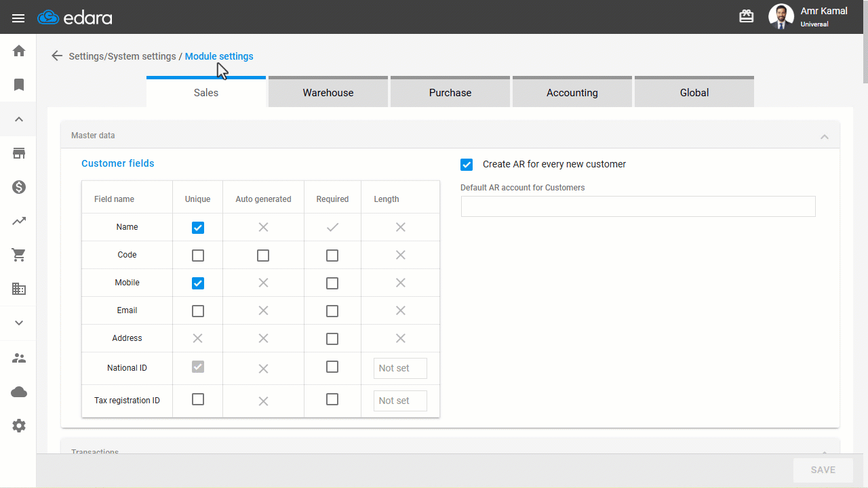The height and width of the screenshot is (488, 868).
Task: Click the back arrow beside Settings breadcrumb
Action: pos(57,56)
